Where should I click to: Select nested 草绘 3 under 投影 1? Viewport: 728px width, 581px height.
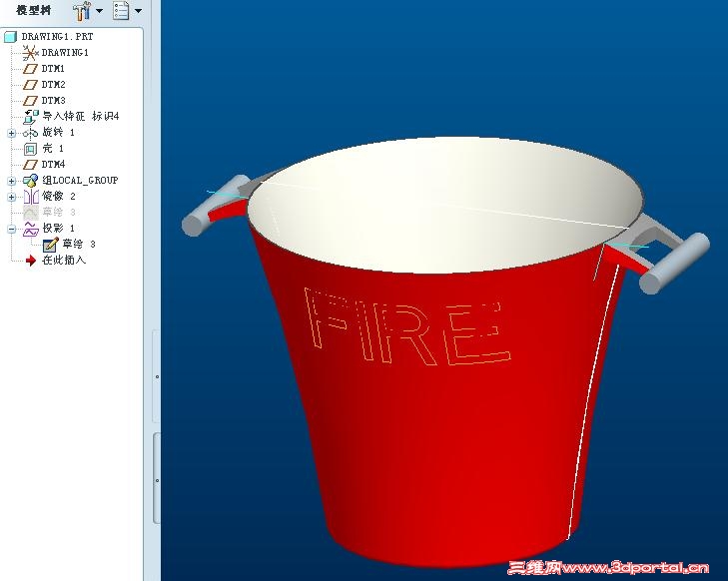pos(79,245)
